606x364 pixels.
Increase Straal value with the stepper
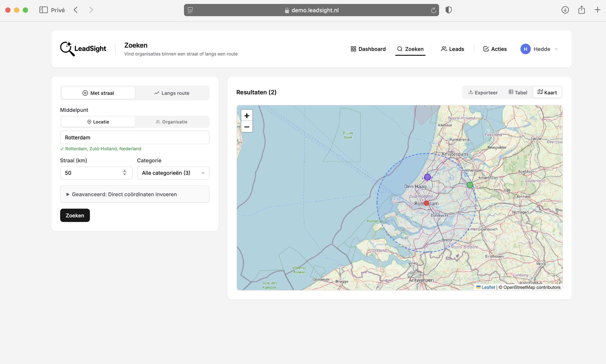pos(125,171)
